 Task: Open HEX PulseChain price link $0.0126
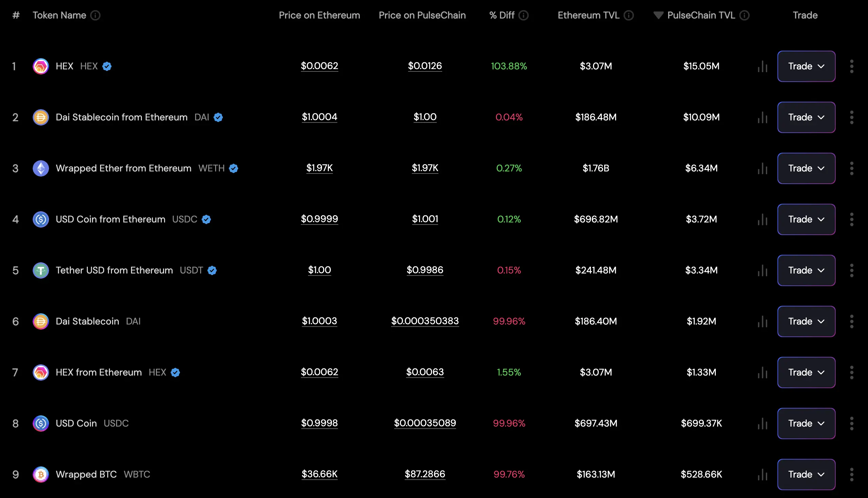point(425,66)
